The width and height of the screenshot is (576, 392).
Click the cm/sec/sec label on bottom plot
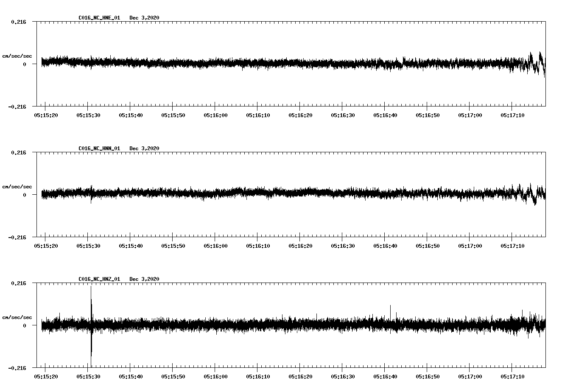[x=18, y=316]
